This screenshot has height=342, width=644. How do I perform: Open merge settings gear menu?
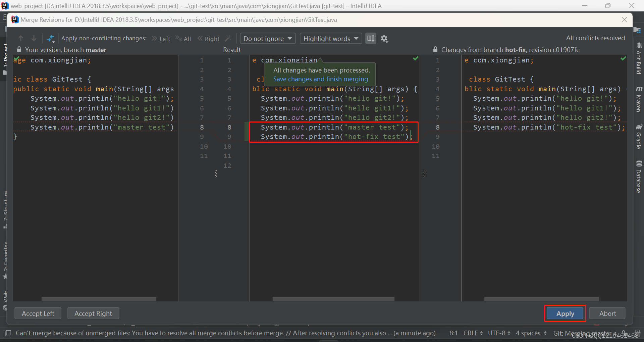[384, 39]
